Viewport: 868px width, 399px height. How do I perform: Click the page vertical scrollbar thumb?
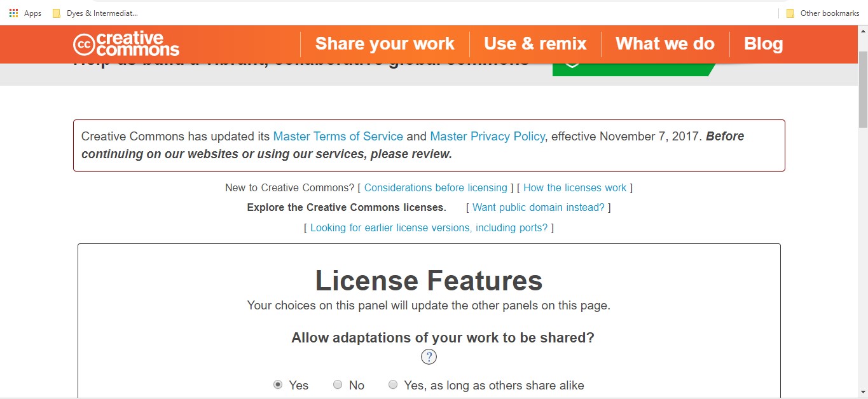(x=863, y=89)
